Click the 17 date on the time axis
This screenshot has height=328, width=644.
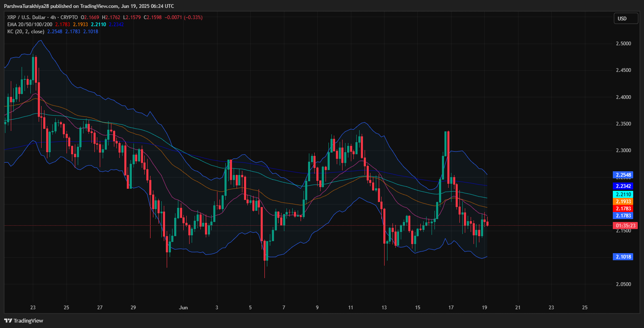(x=451, y=308)
